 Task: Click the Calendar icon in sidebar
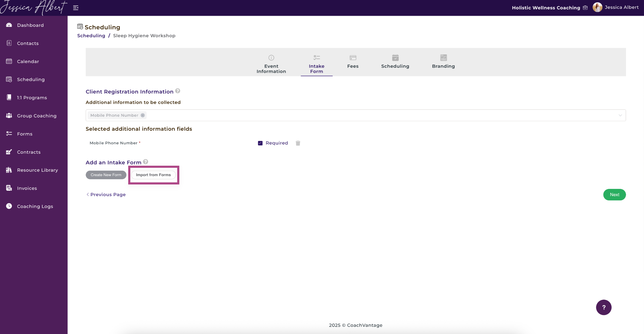(9, 61)
